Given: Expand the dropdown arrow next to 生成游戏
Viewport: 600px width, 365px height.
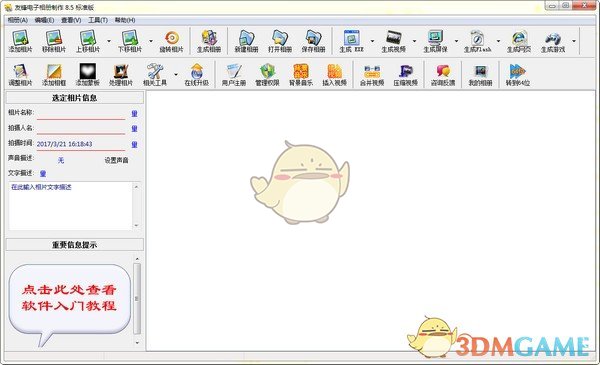Looking at the screenshot, I should point(574,41).
